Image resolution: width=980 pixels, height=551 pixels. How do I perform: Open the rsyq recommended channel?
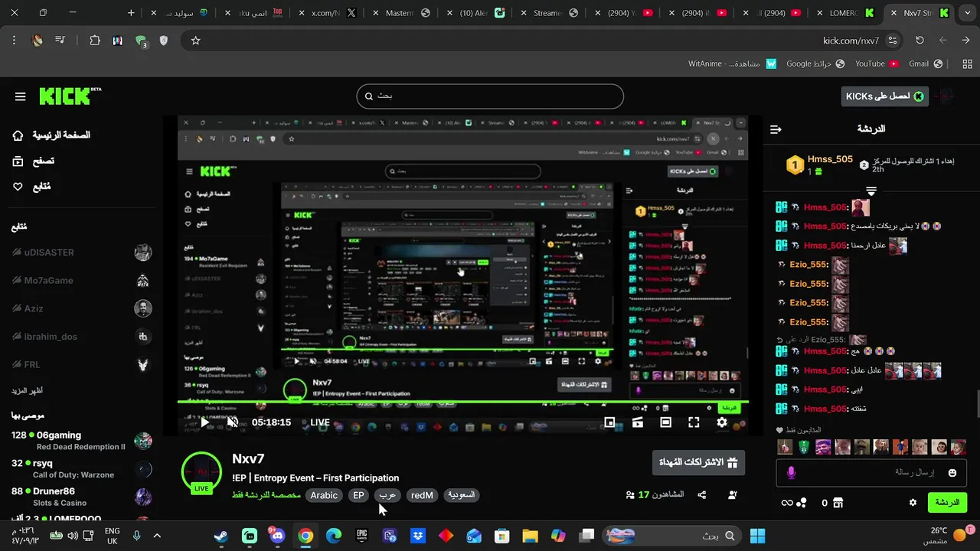81,469
